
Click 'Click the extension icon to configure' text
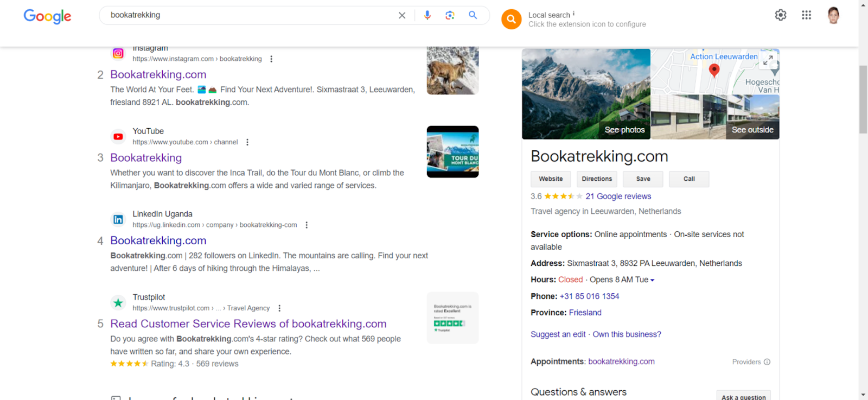[587, 24]
